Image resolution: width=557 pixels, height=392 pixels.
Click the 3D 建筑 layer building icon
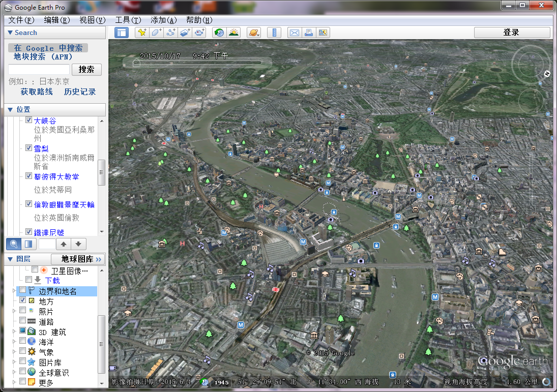[32, 331]
